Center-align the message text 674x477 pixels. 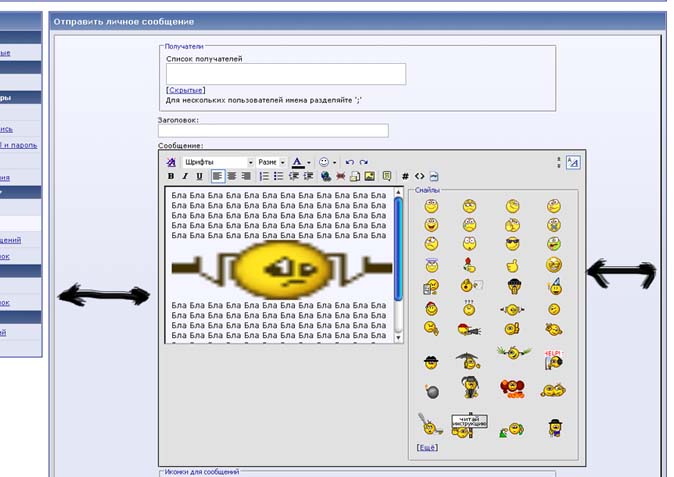tap(231, 176)
